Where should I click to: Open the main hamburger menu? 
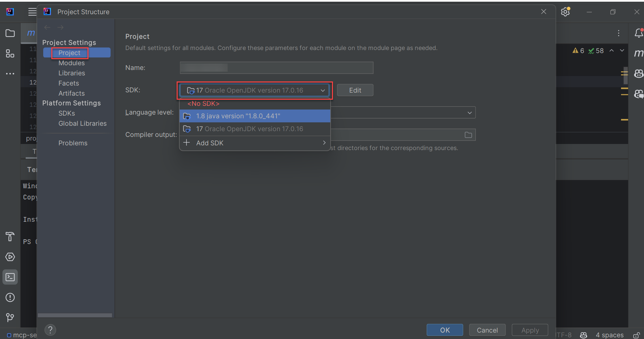(x=32, y=12)
